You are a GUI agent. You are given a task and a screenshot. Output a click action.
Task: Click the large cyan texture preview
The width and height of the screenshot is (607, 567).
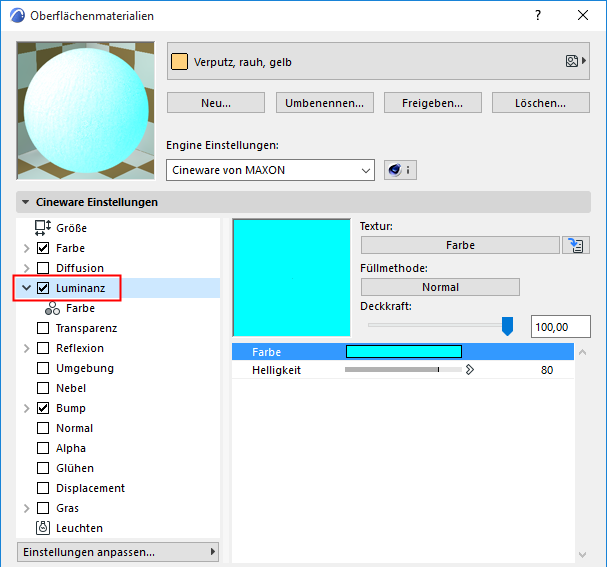pyautogui.click(x=291, y=278)
